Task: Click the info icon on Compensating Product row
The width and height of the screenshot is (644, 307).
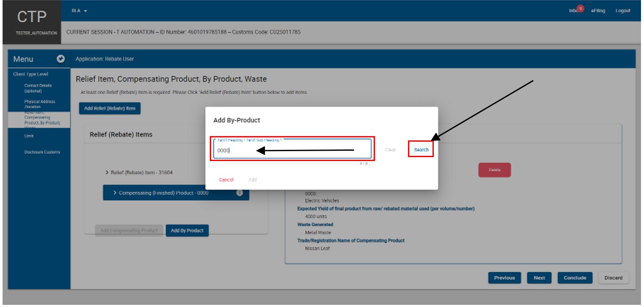Action: click(x=240, y=193)
